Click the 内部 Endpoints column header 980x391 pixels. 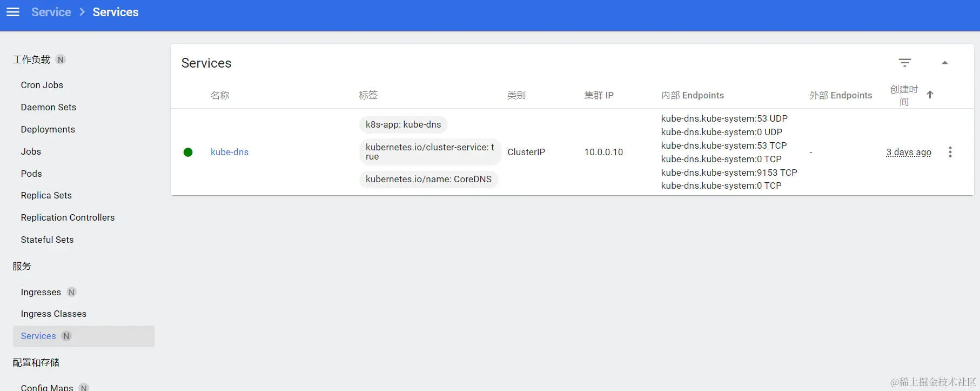tap(693, 95)
